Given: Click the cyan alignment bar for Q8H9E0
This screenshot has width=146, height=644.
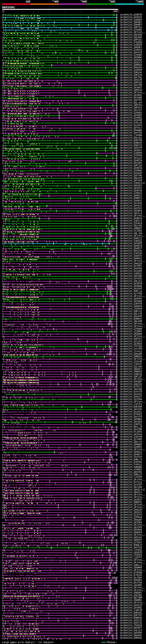Looking at the screenshot, I should click(60, 22).
